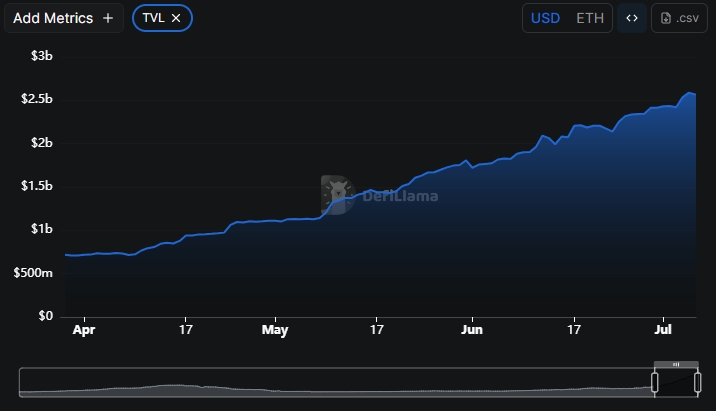Screen dimensions: 716x411
Task: Click the TVL metric chip label
Action: point(153,18)
